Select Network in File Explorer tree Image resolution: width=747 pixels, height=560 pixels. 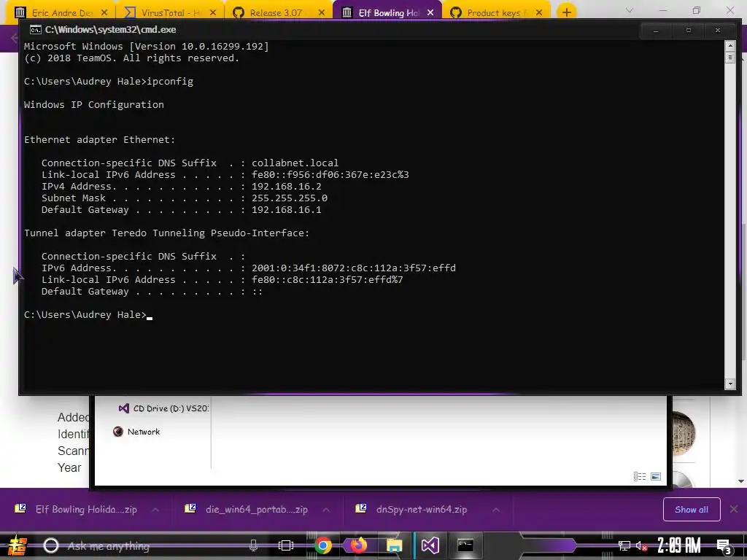click(x=137, y=432)
